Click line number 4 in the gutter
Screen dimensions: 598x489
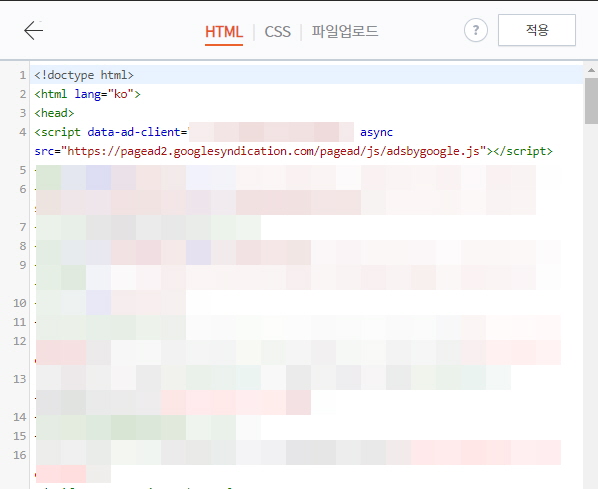coord(23,132)
